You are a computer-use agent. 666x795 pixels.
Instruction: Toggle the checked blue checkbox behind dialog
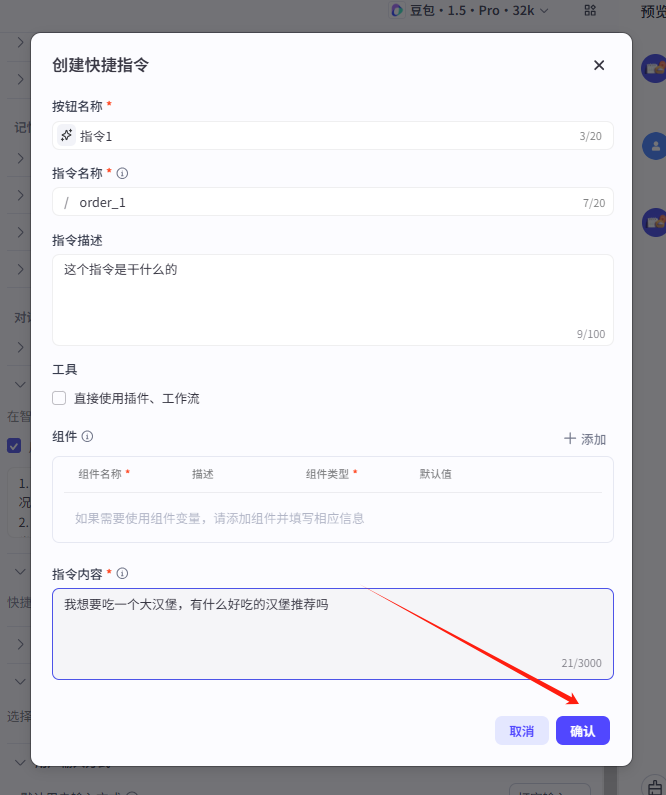(x=14, y=446)
